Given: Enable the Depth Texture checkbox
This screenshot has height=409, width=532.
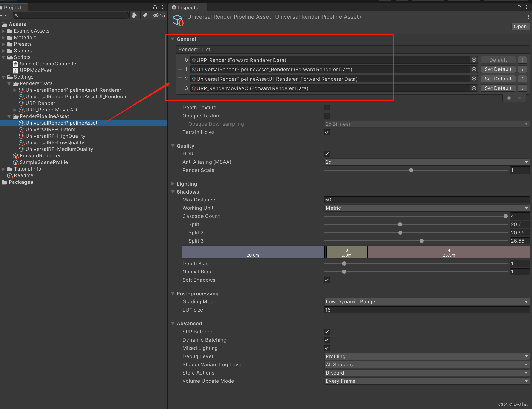Looking at the screenshot, I should [327, 108].
